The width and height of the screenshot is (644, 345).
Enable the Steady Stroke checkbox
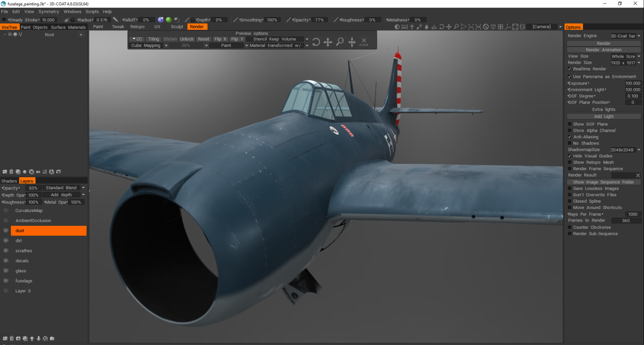click(x=4, y=20)
